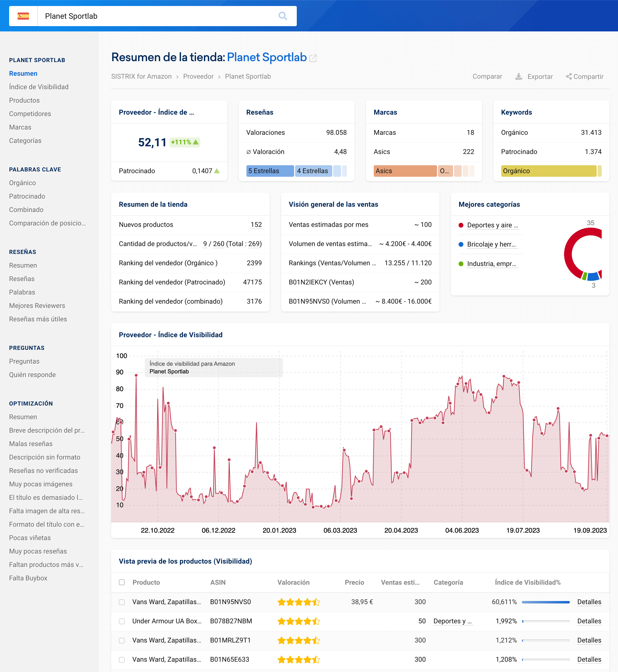Click the 5 Estrellas rating bar segment

[270, 171]
